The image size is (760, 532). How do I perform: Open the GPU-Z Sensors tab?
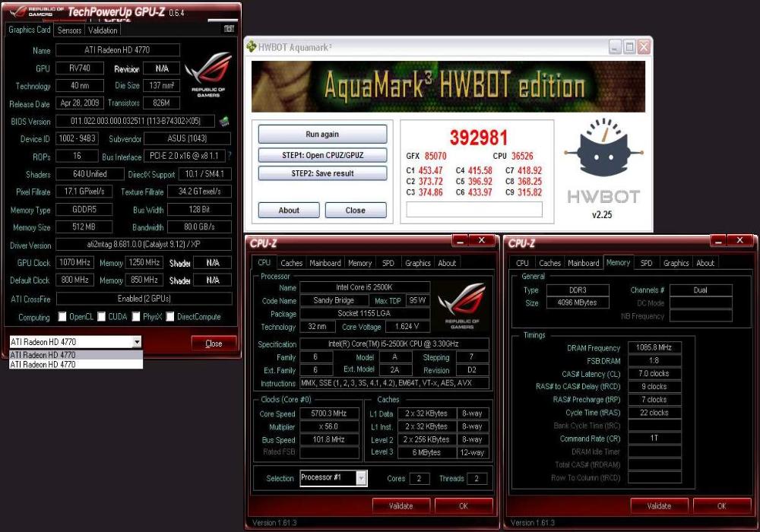tap(69, 30)
